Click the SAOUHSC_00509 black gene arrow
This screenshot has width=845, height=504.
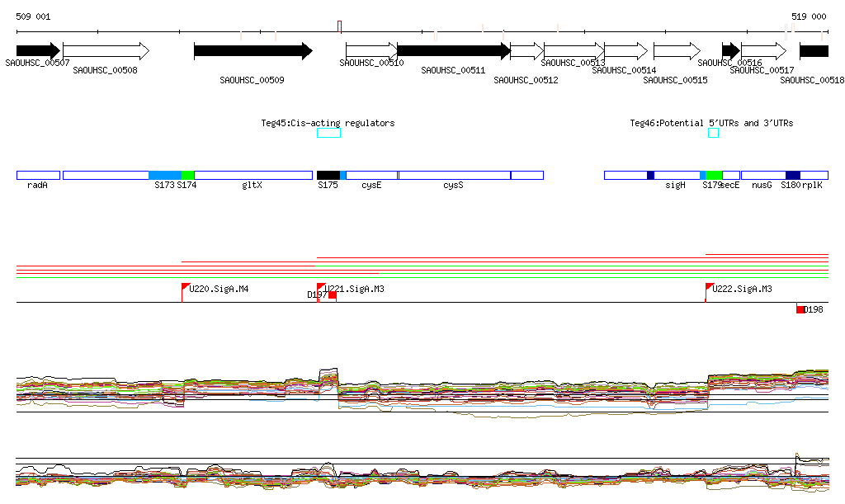click(x=253, y=51)
